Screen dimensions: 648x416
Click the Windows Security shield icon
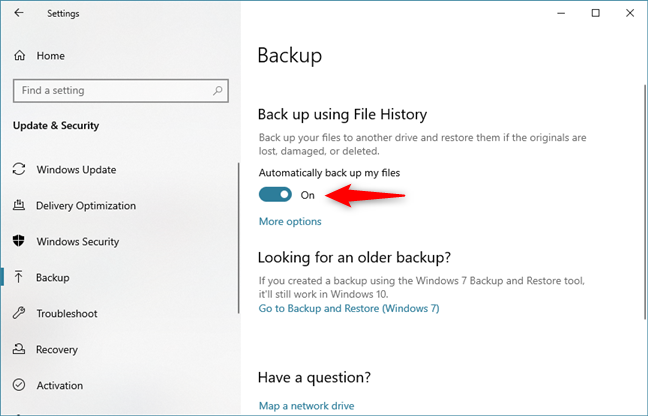pyautogui.click(x=19, y=241)
